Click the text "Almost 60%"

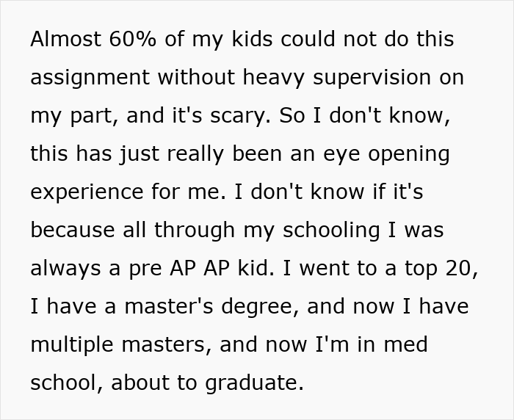click(x=93, y=39)
